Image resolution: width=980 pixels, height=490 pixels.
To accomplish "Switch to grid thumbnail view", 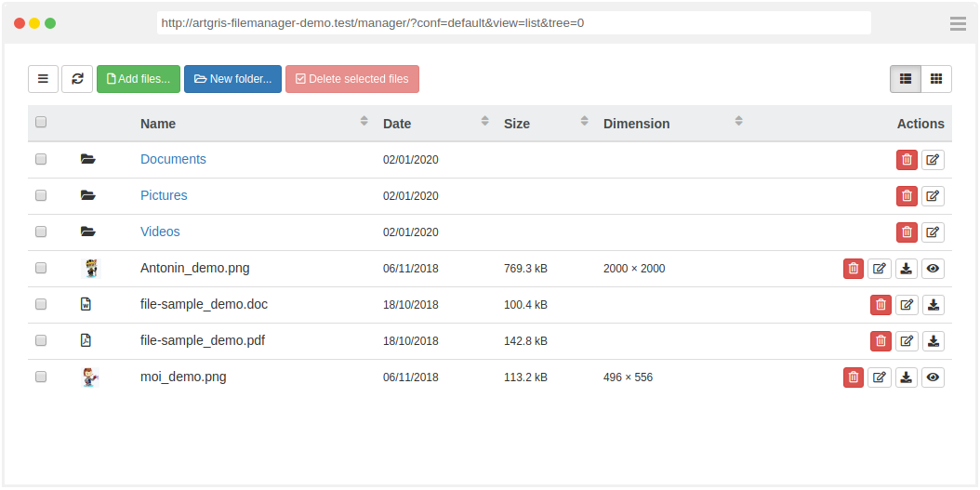I will [x=936, y=79].
